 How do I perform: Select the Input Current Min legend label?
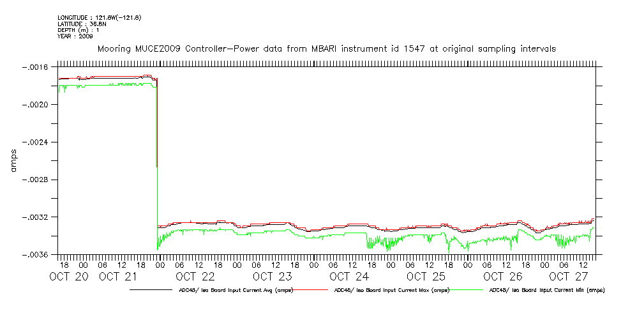[546, 290]
